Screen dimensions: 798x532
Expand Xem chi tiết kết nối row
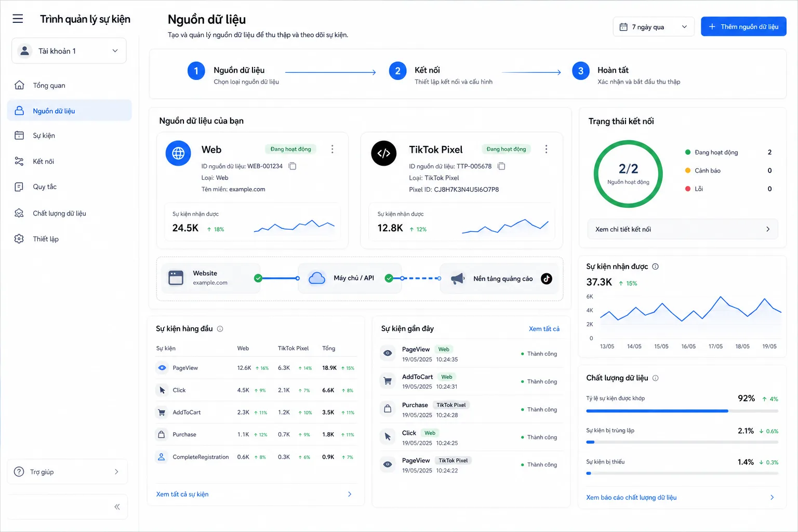(683, 229)
